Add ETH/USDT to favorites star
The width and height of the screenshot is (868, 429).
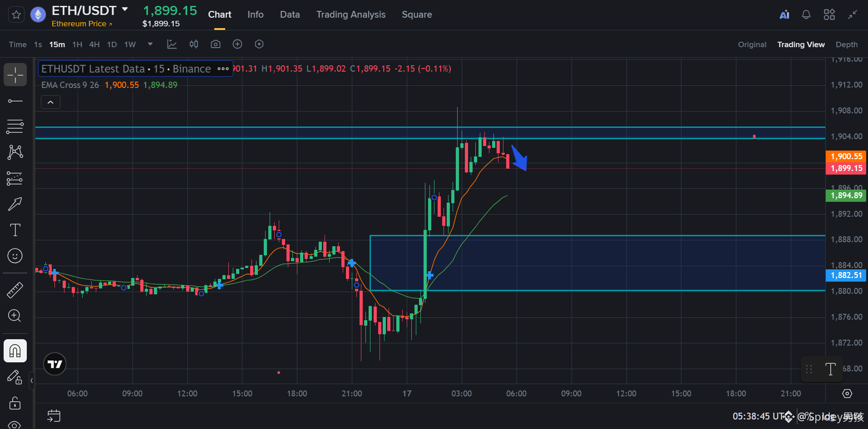point(16,15)
